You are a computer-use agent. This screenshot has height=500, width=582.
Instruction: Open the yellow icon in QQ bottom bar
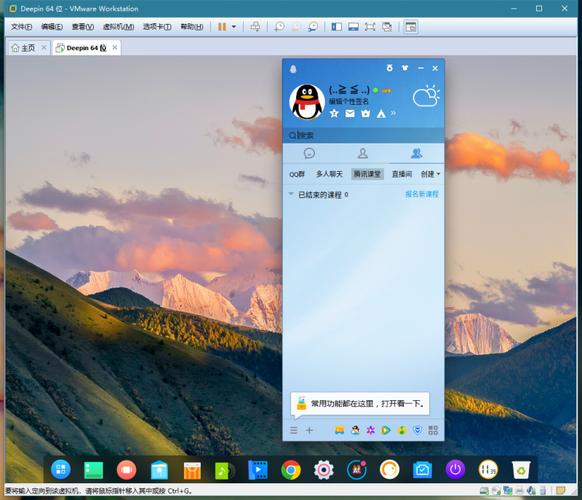tap(339, 430)
